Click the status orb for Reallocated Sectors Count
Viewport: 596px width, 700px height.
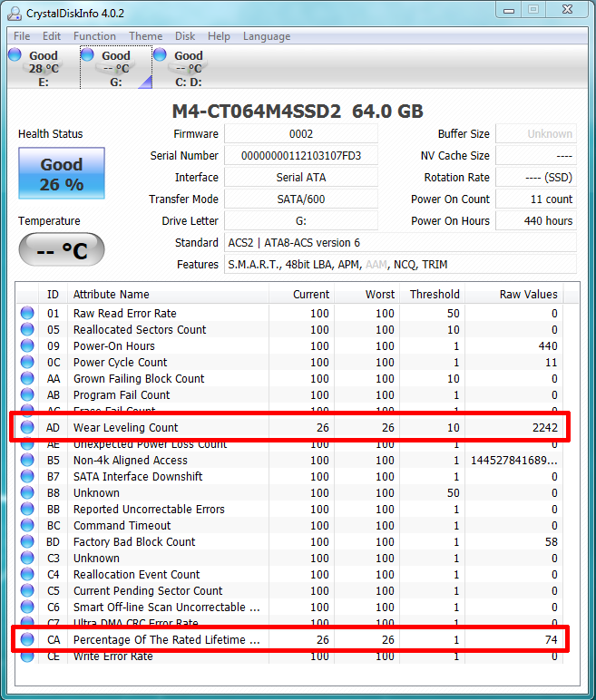coord(27,329)
